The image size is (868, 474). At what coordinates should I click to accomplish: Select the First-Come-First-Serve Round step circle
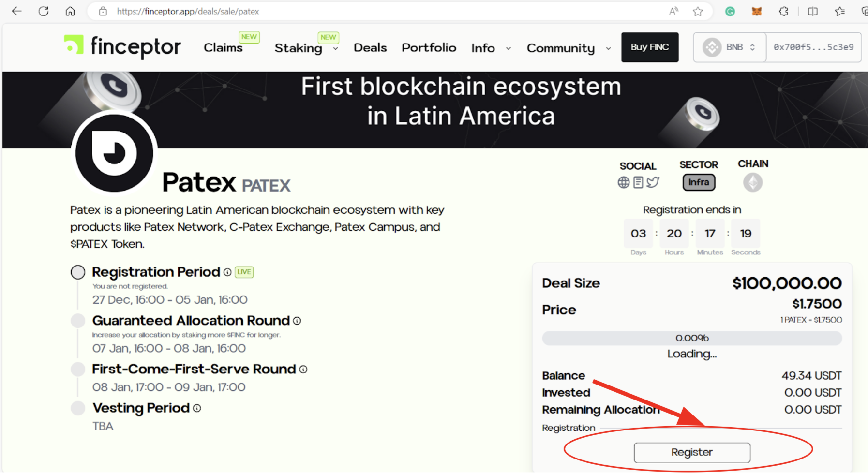78,369
